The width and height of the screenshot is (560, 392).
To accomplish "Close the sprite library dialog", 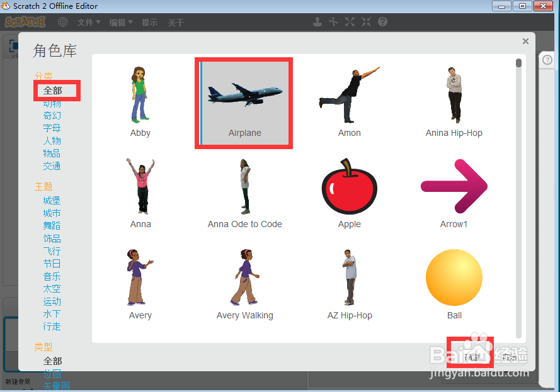I will coord(525,42).
